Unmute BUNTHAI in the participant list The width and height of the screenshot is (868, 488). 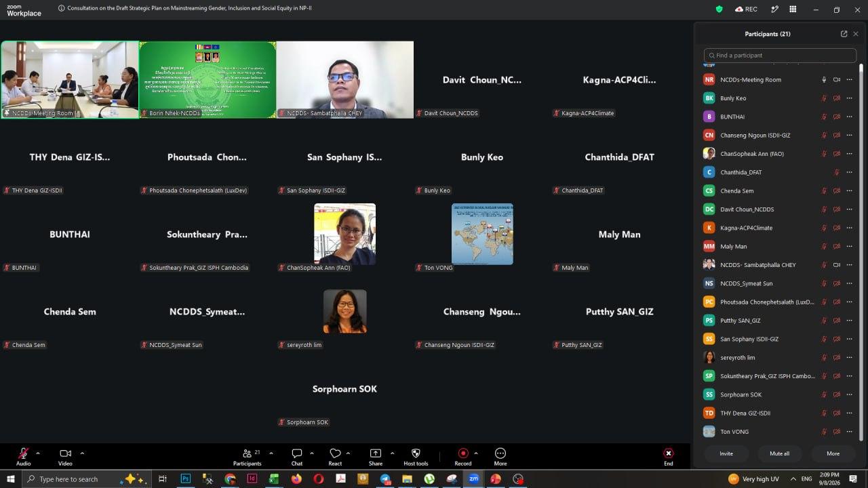(x=824, y=117)
